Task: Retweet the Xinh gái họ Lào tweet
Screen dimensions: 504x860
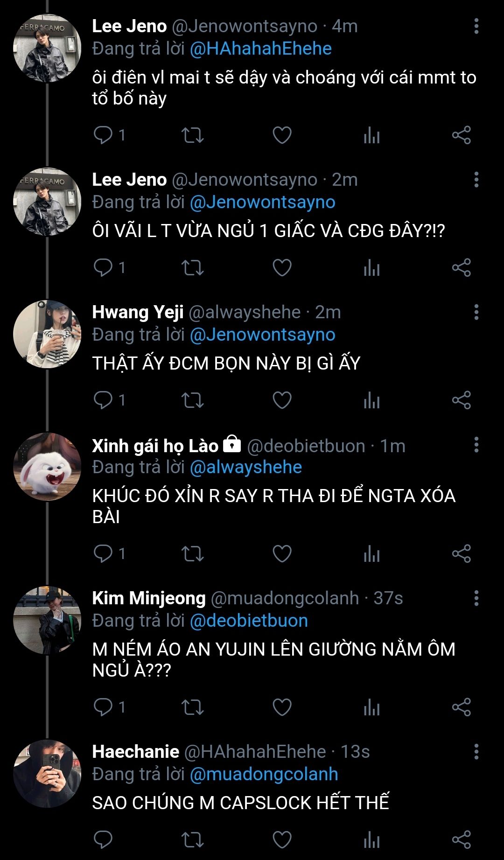Action: pyautogui.click(x=192, y=554)
